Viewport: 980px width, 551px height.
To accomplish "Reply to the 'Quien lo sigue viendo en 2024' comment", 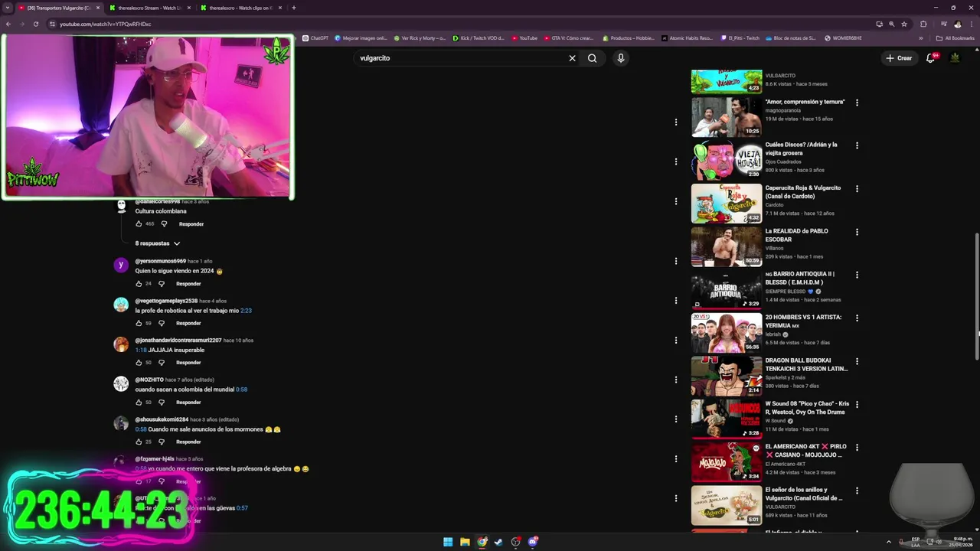I will [x=188, y=284].
